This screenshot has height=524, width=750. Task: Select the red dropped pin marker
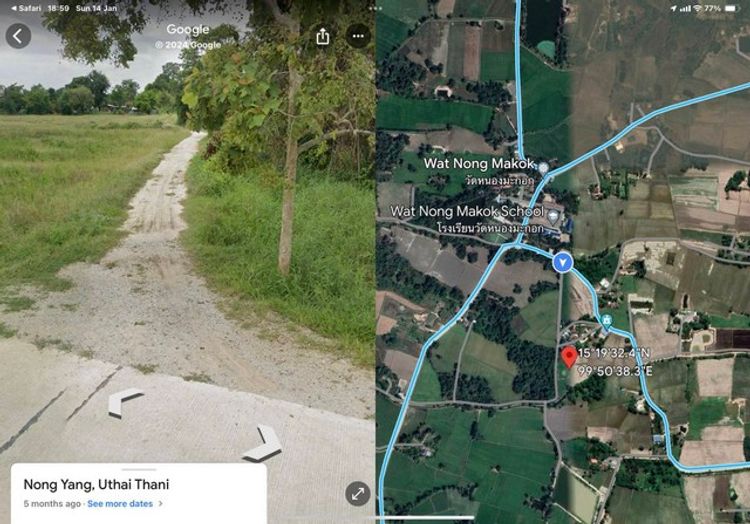tap(569, 358)
